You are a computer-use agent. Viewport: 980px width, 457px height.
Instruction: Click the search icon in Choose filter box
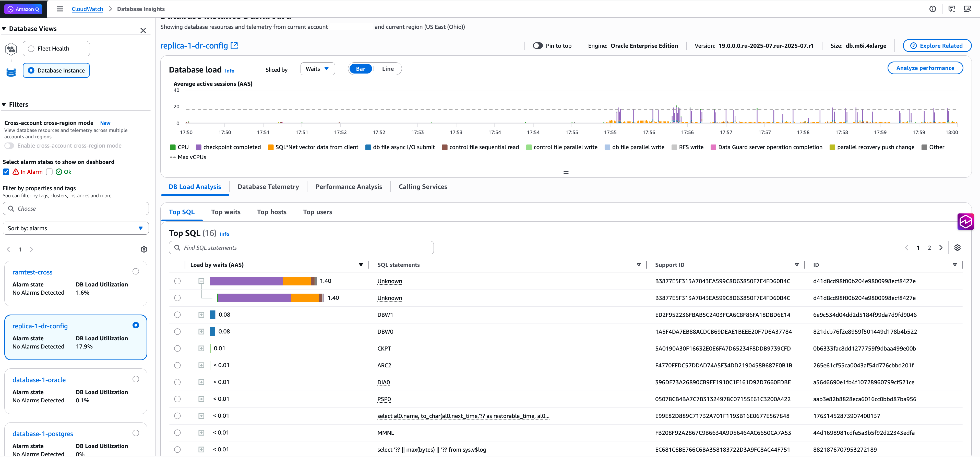click(11, 209)
